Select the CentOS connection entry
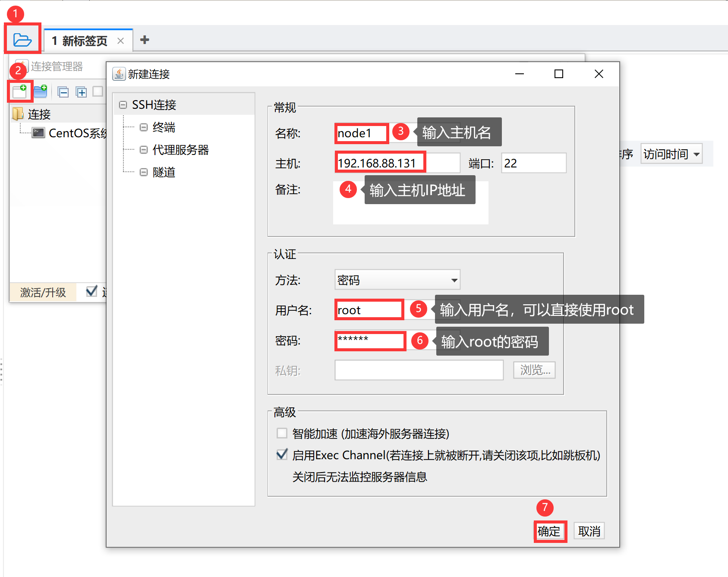The height and width of the screenshot is (577, 728). 78,133
